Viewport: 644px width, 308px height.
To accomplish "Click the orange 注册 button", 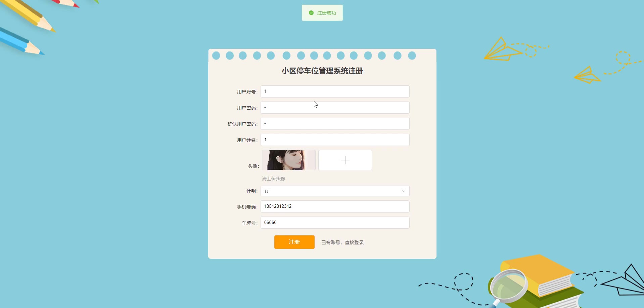I will (x=294, y=242).
